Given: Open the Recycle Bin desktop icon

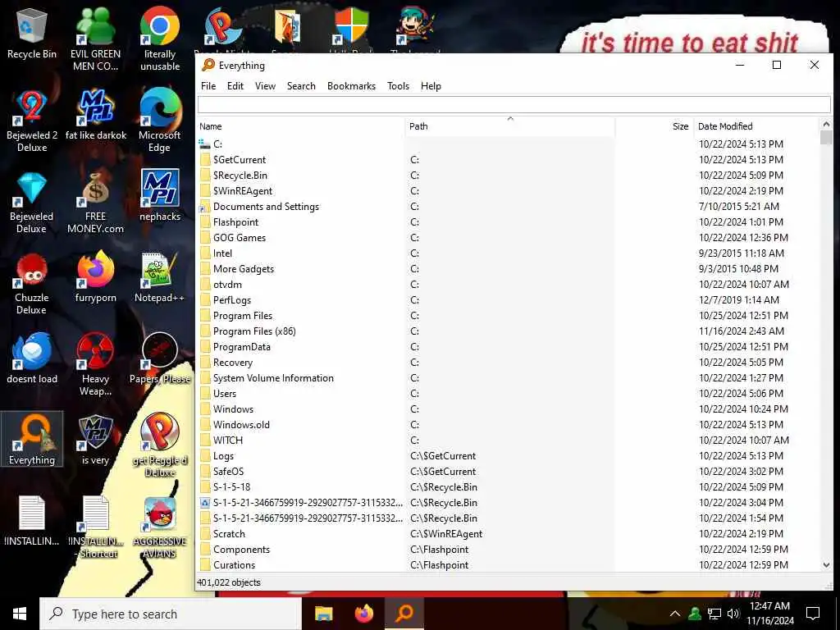Looking at the screenshot, I should tap(32, 34).
